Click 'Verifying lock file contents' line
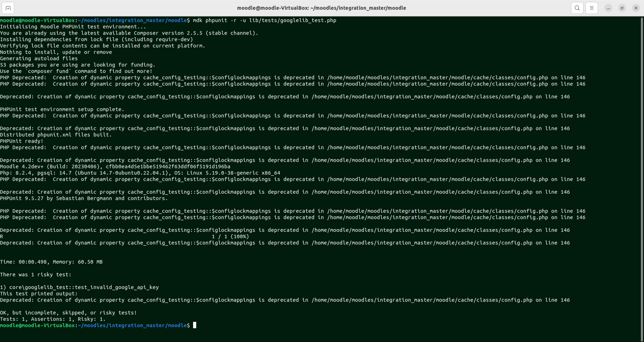Viewport: 644px width, 342px height. pos(102,46)
